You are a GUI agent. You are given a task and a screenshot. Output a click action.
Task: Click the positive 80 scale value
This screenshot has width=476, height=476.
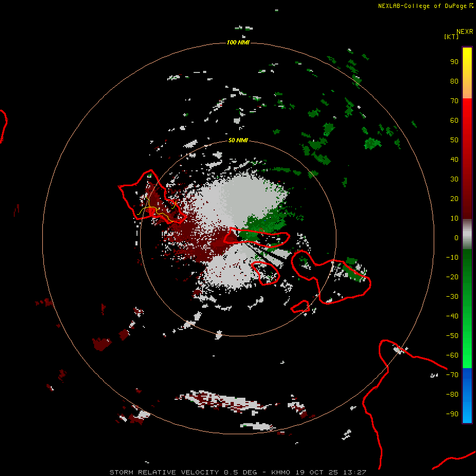(x=454, y=81)
